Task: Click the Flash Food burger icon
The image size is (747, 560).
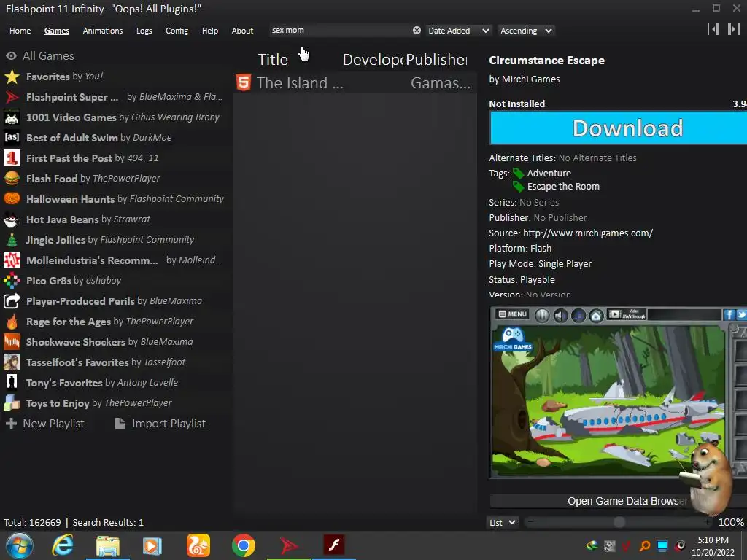Action: [12, 179]
